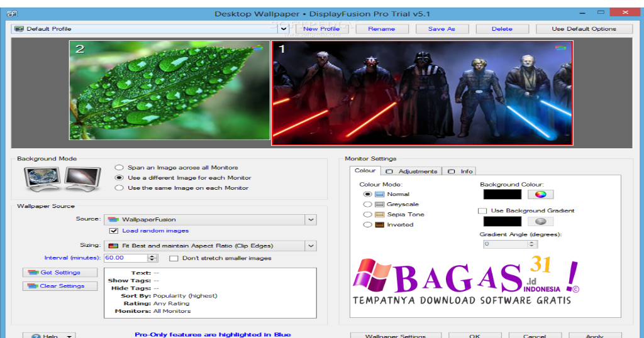
Task: Open the Default Profile dropdown
Action: coord(284,29)
